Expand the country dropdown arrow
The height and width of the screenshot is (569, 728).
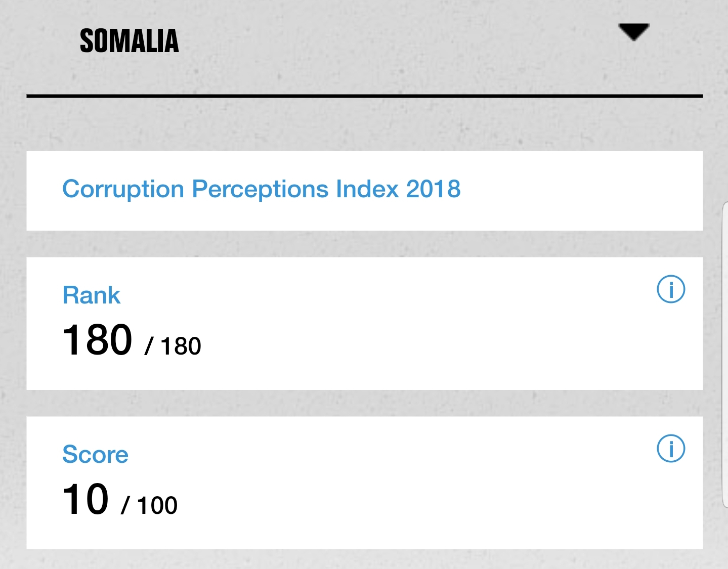tap(633, 32)
